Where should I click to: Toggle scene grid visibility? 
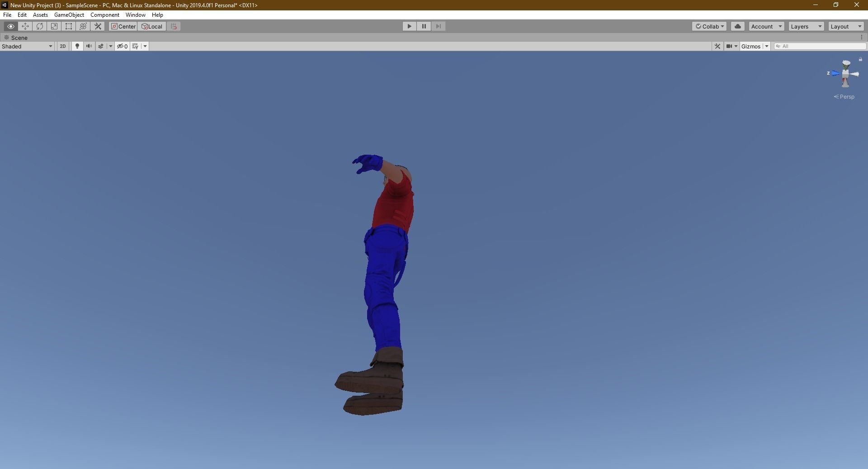click(135, 46)
